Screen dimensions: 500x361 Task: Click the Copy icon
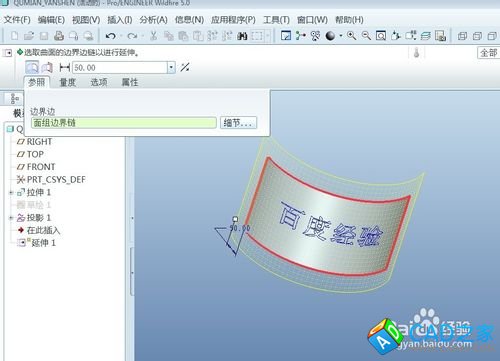coord(169,36)
